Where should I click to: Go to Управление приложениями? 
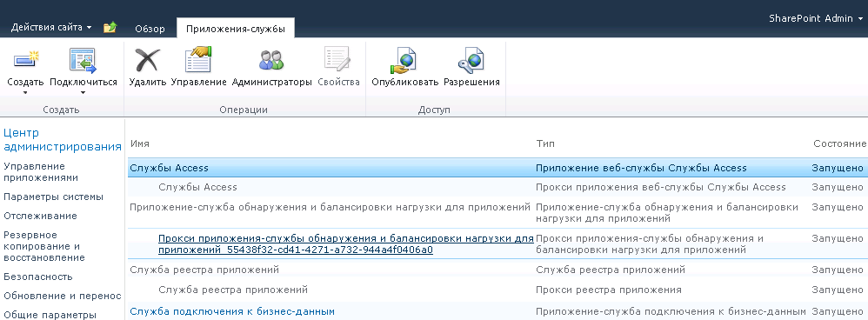pyautogui.click(x=42, y=172)
